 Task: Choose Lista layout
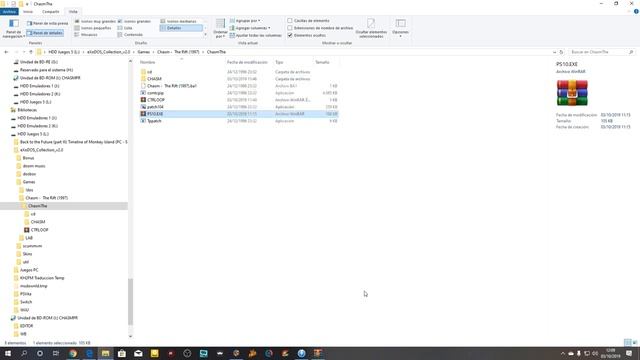(x=125, y=28)
